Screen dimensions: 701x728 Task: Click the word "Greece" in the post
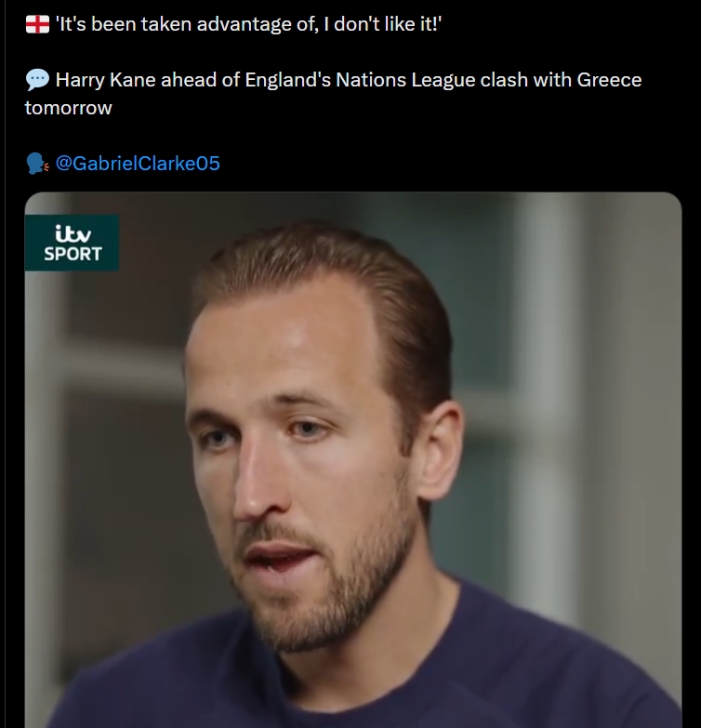(x=609, y=80)
